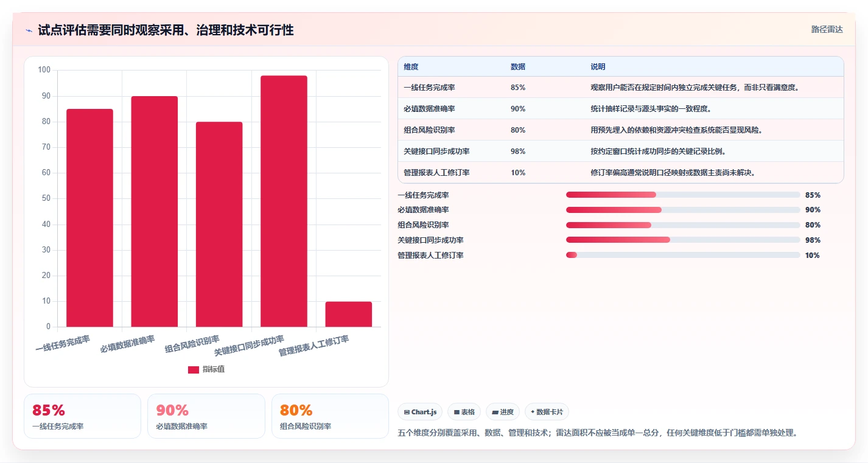
Task: Click the 一线任务完成率 table row label
Action: click(429, 88)
